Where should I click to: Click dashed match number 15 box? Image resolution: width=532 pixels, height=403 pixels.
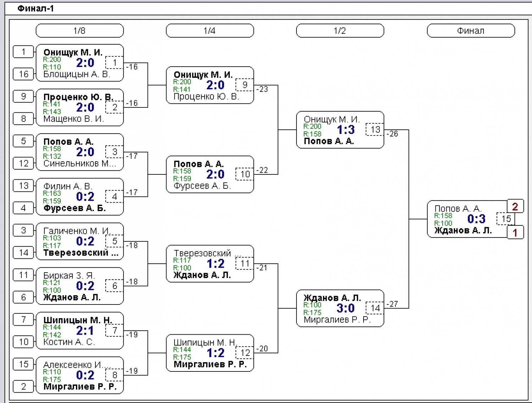(x=506, y=219)
